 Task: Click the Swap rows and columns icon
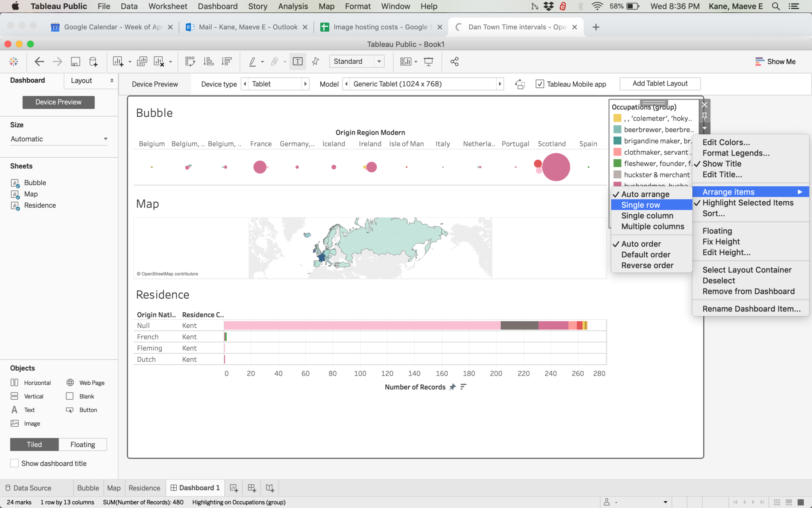tap(190, 61)
